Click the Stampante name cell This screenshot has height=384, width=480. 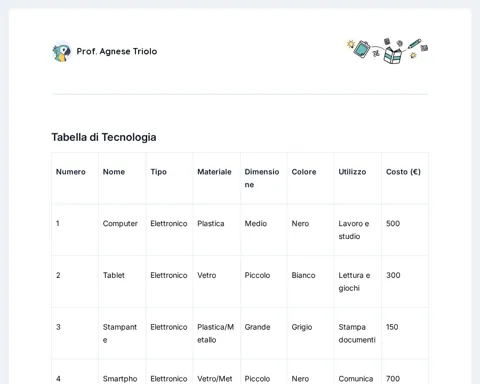click(x=120, y=333)
